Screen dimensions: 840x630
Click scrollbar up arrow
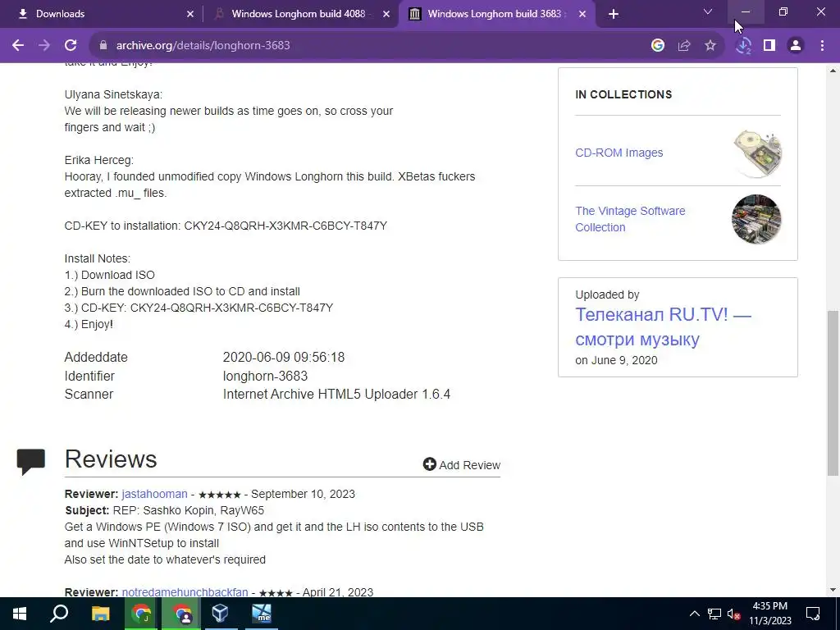pyautogui.click(x=833, y=71)
